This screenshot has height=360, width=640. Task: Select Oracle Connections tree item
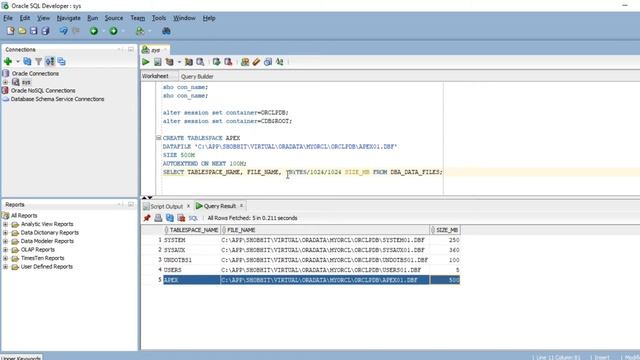(x=35, y=73)
